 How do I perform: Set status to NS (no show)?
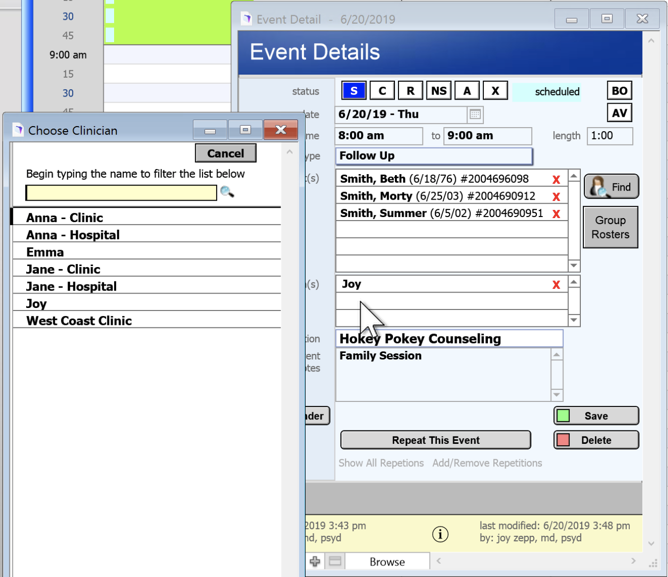(438, 91)
